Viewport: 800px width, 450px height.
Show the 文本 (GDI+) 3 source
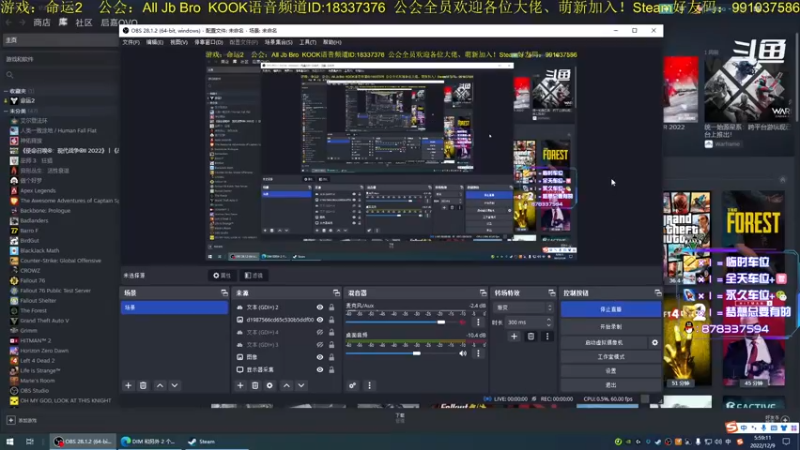point(320,345)
